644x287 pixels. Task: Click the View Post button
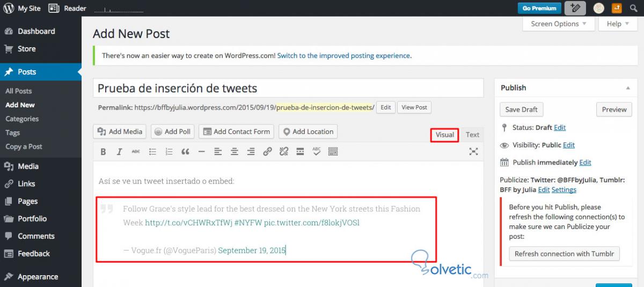coord(414,107)
